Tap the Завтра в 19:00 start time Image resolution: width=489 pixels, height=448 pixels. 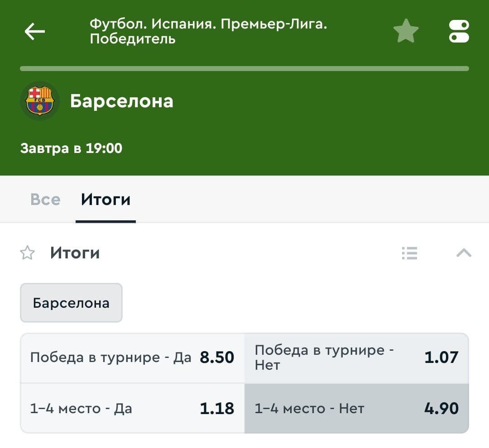(x=71, y=148)
